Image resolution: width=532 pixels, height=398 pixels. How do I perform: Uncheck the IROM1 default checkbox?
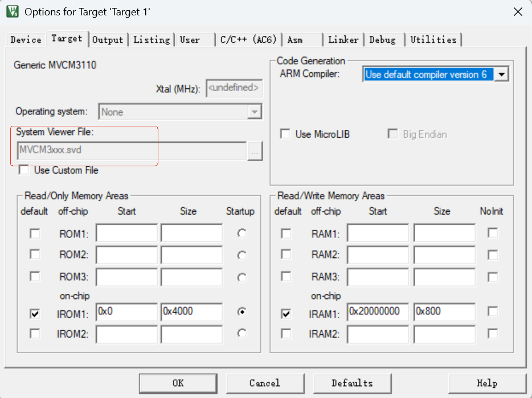(35, 313)
